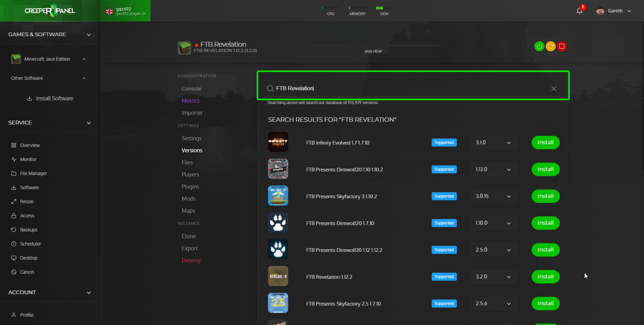Open version dropdown showing 1.10.0
Screen dimensions: 644x325
pyautogui.click(x=493, y=223)
